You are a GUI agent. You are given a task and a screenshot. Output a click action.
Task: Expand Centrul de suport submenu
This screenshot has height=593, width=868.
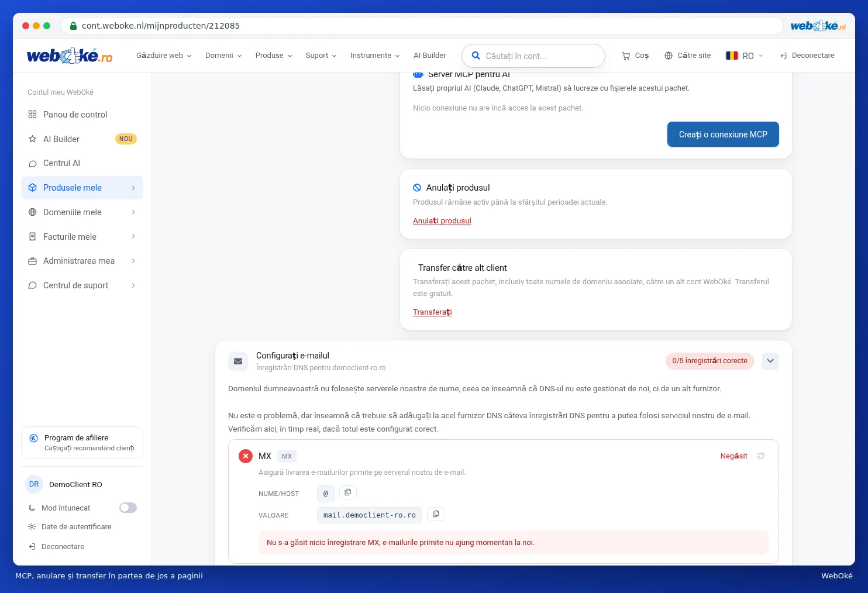pos(133,285)
